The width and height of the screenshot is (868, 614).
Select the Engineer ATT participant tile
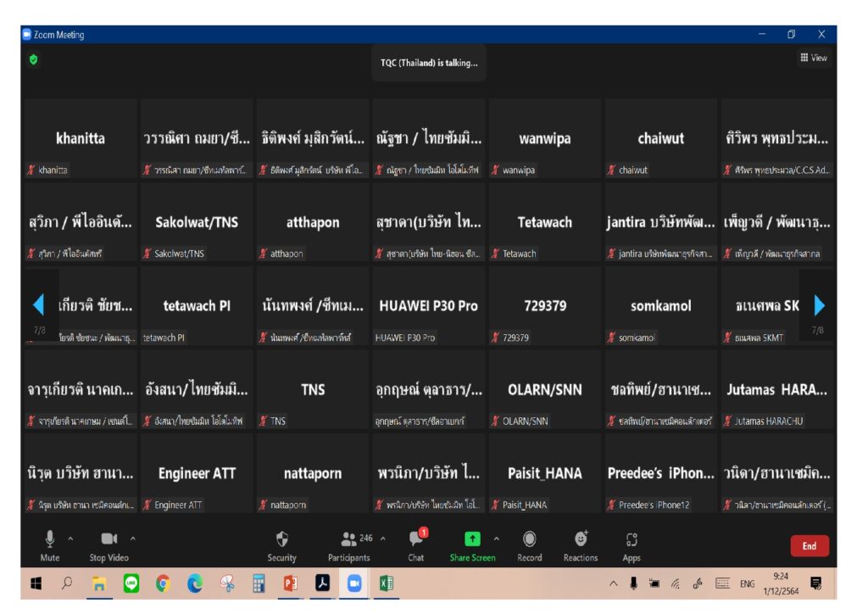point(197,473)
